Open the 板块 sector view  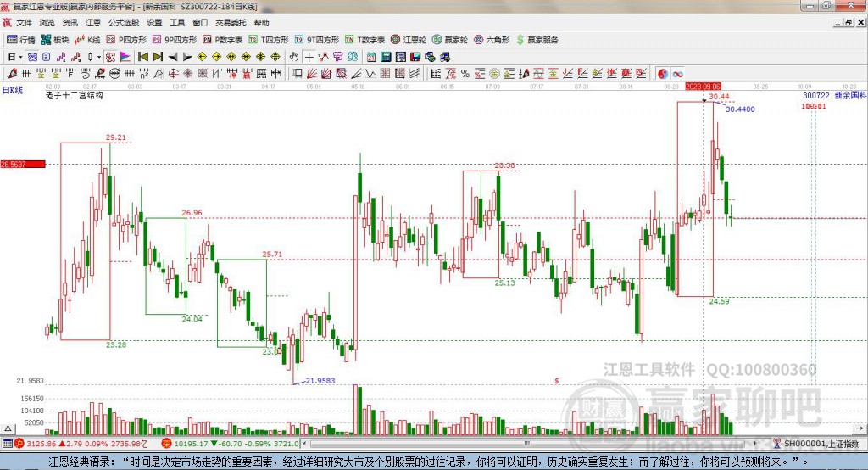(55, 39)
